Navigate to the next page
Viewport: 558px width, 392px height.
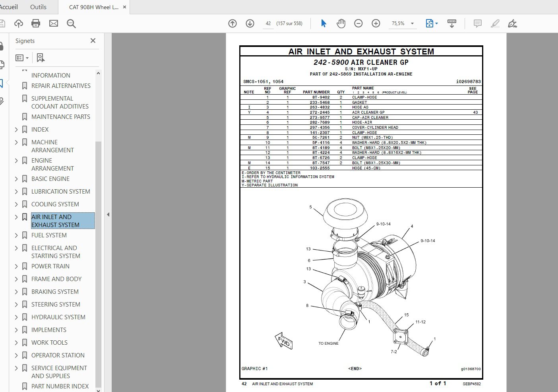[x=250, y=23]
